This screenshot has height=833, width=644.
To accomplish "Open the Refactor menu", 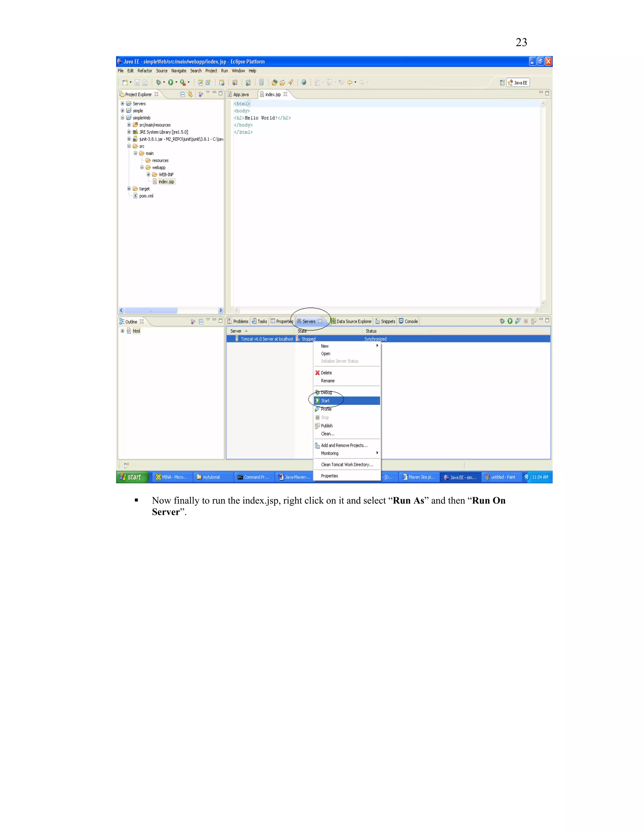I will click(145, 71).
